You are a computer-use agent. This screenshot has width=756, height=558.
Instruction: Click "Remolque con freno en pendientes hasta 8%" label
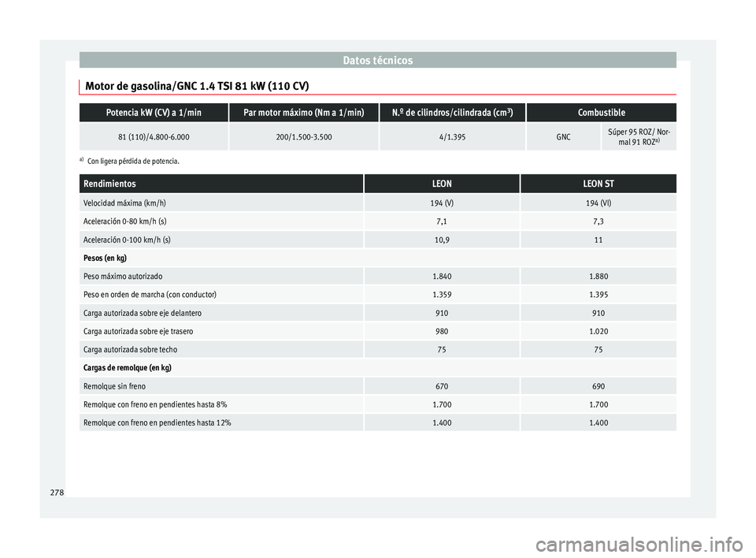click(155, 404)
